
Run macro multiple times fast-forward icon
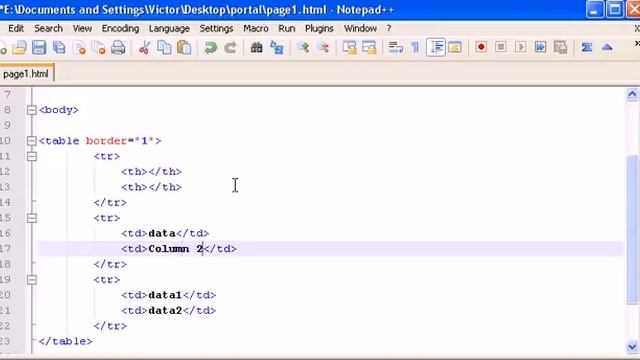pyautogui.click(x=540, y=47)
